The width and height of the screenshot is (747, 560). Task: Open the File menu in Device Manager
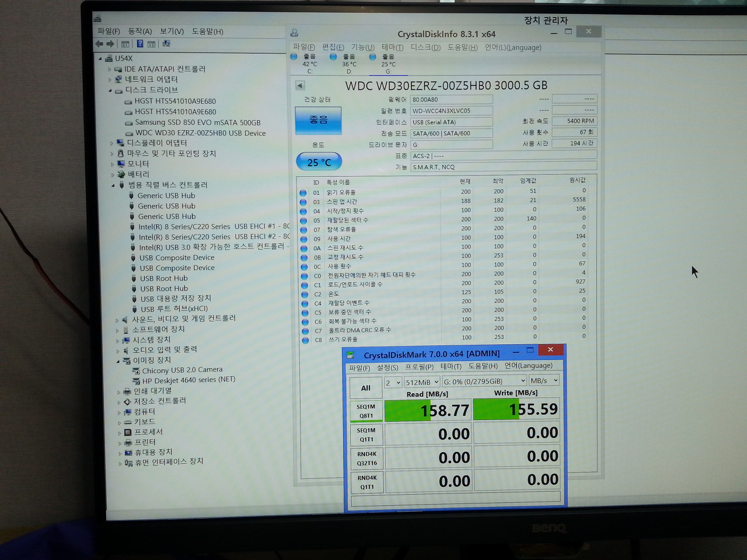[109, 32]
